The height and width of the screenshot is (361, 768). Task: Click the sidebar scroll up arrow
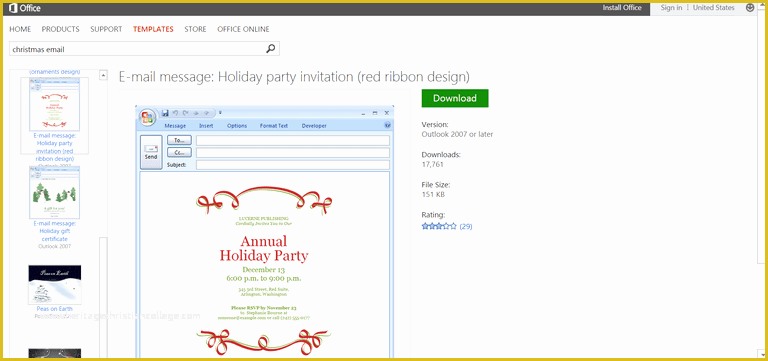pyautogui.click(x=103, y=75)
